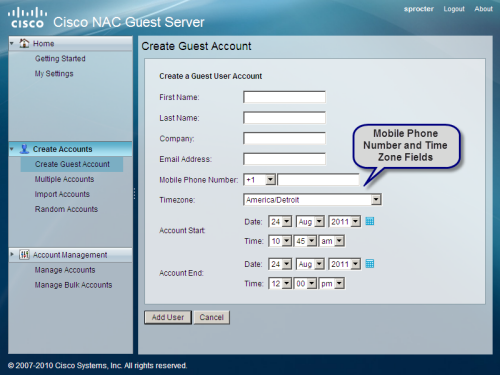Open My Settings in sidebar
500x375 pixels.
point(54,74)
